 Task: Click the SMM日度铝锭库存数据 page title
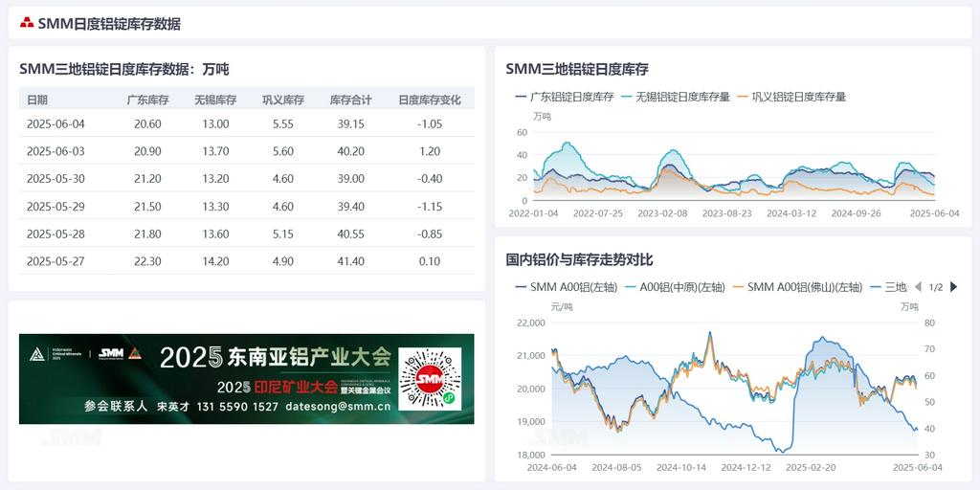pyautogui.click(x=109, y=24)
